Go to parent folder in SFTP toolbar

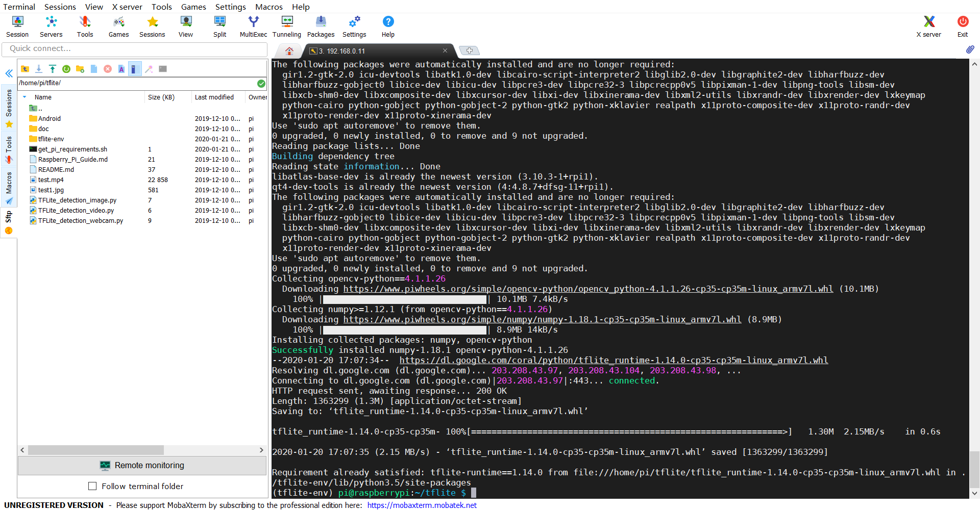(25, 69)
